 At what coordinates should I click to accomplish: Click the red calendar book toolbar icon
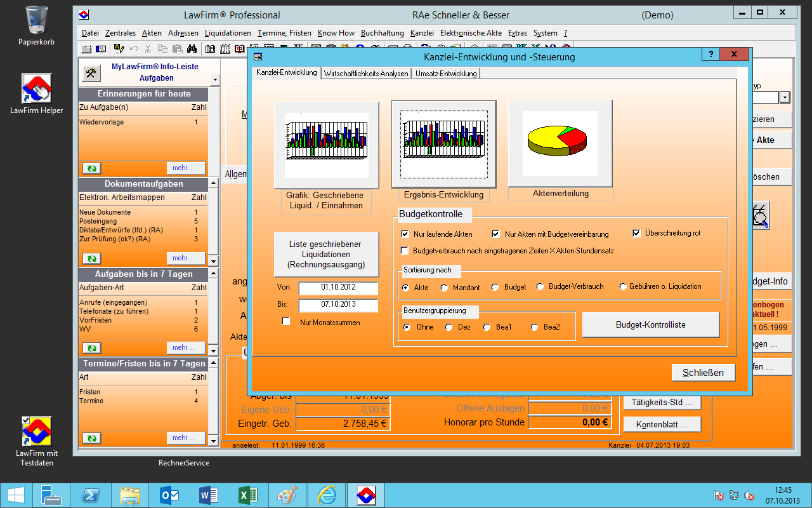click(x=239, y=49)
